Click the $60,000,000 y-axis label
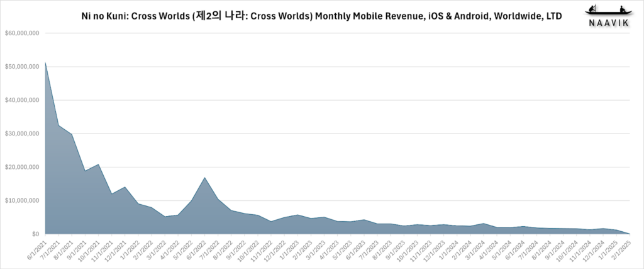Image resolution: width=644 pixels, height=269 pixels. 22,33
